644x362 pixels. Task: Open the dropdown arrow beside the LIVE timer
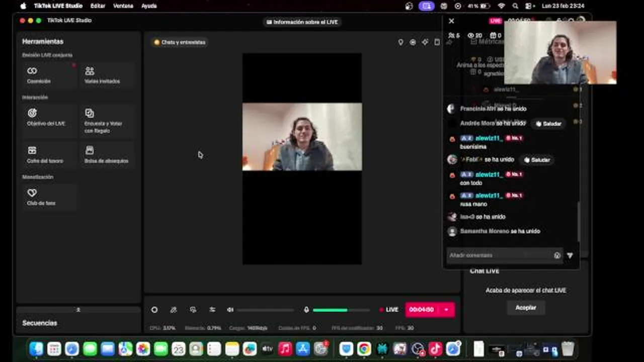(x=446, y=310)
